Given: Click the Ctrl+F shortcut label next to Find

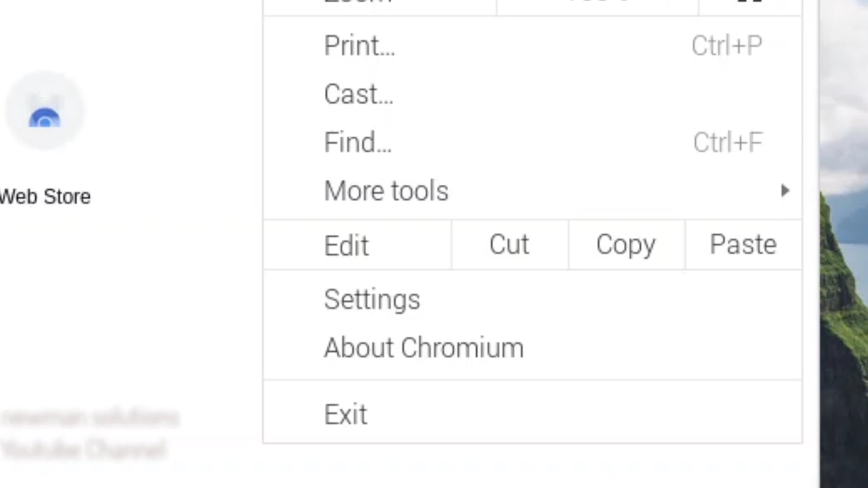Looking at the screenshot, I should pyautogui.click(x=727, y=142).
